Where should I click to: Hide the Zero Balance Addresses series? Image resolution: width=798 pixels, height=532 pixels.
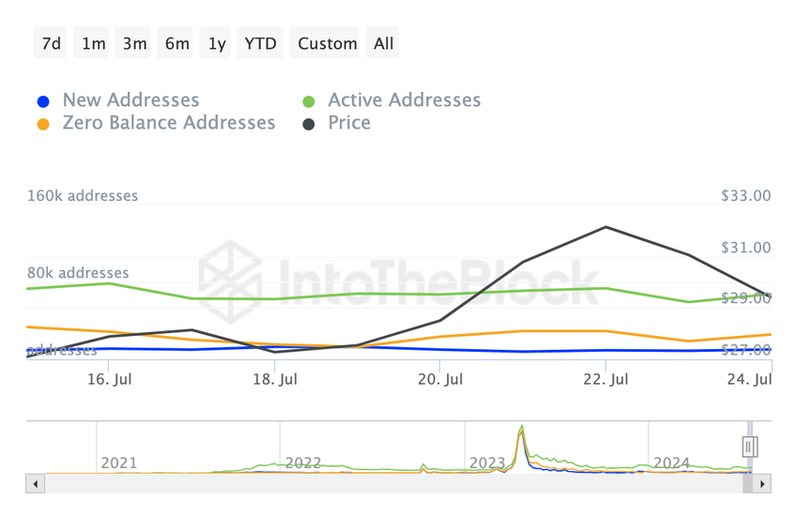tap(169, 123)
